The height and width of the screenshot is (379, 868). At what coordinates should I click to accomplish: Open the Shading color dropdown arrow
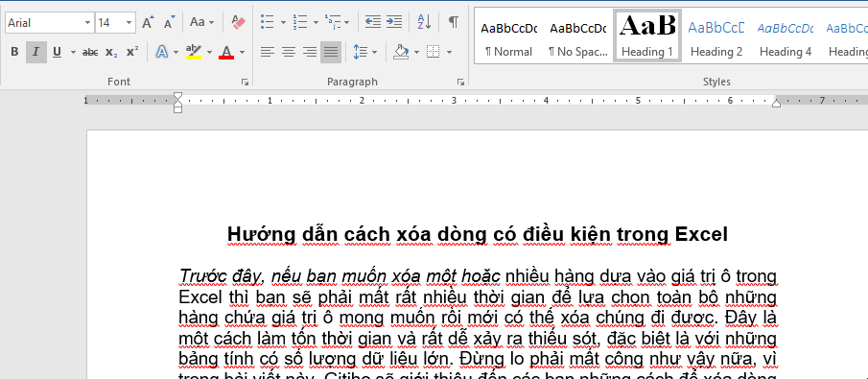click(x=416, y=52)
